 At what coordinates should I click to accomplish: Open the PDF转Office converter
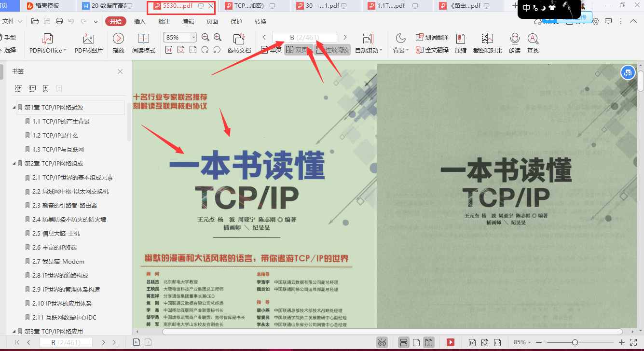(x=48, y=43)
